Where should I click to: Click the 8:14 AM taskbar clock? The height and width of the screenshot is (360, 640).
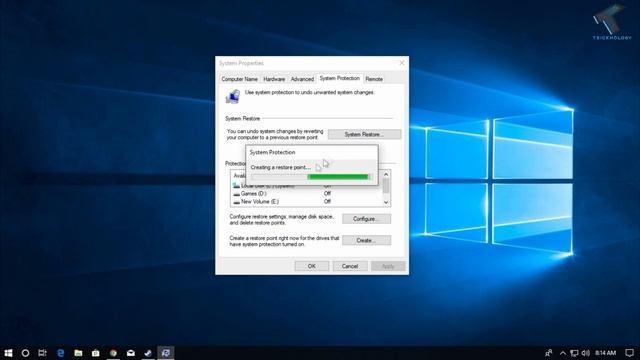(605, 353)
